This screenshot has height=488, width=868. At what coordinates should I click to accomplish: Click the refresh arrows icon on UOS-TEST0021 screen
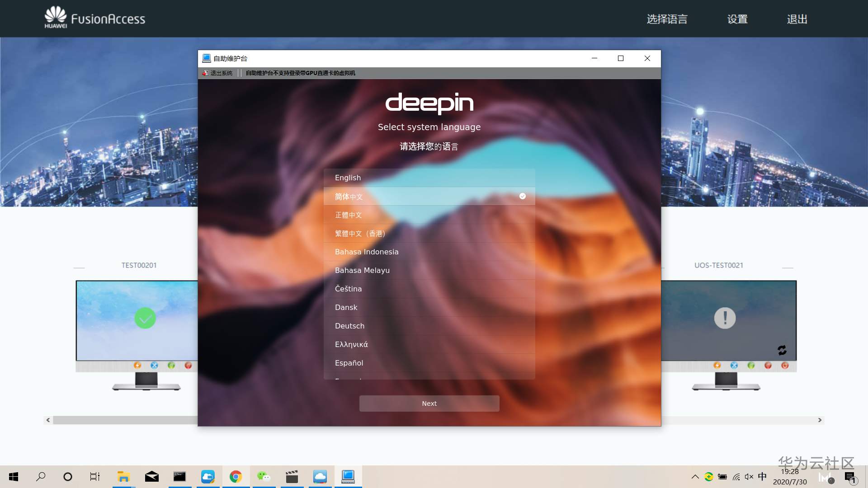click(782, 350)
